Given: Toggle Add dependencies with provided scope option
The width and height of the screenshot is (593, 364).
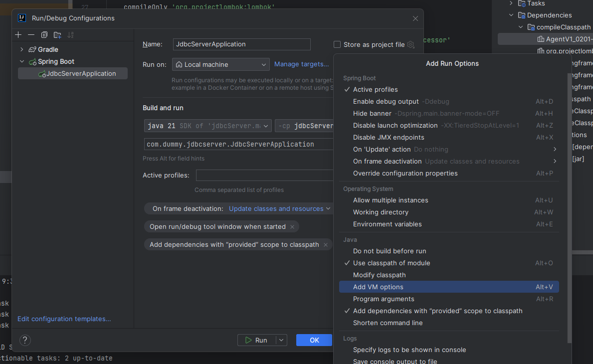Looking at the screenshot, I should (449, 311).
